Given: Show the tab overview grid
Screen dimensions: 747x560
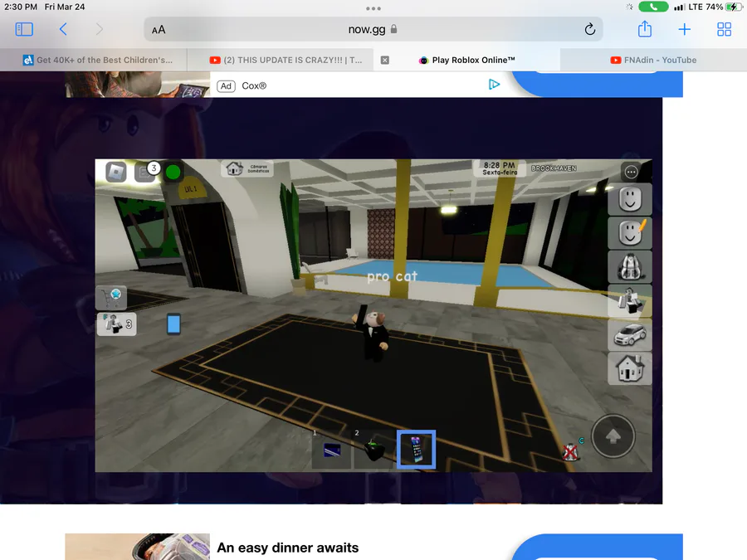Looking at the screenshot, I should click(724, 30).
